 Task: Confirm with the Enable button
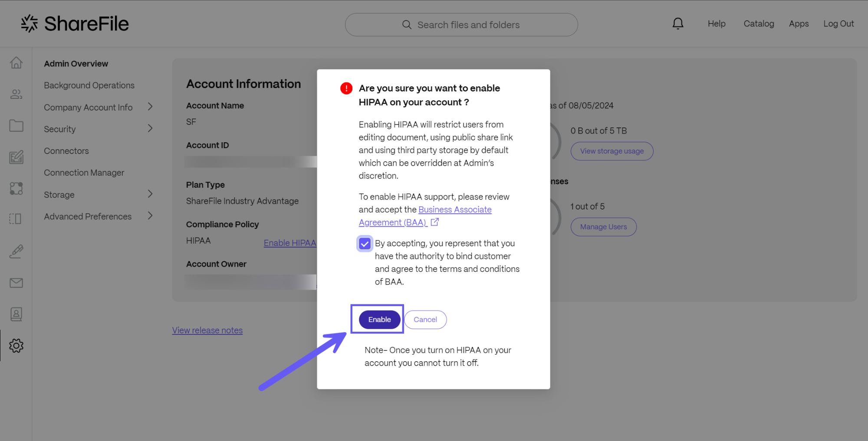click(379, 320)
